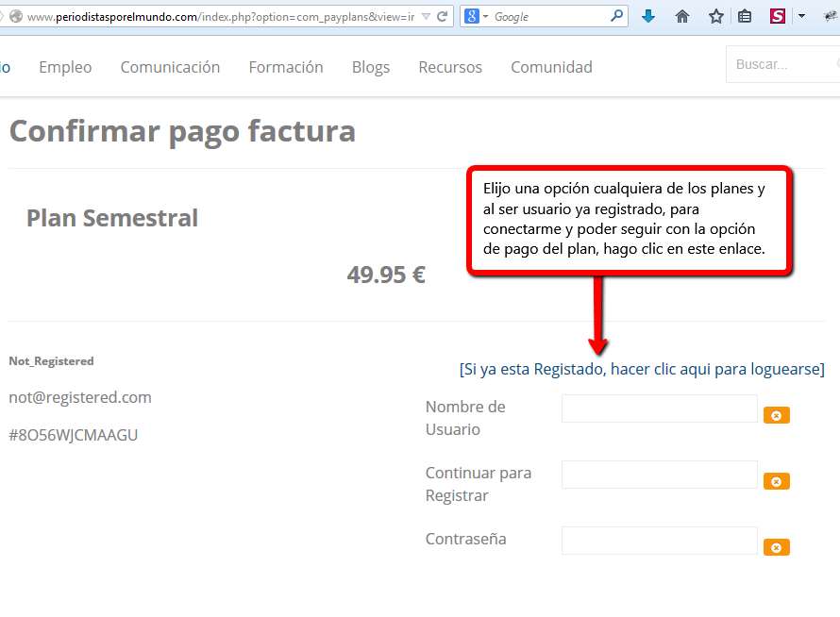The image size is (840, 617).
Task: Focus the Contraseña password field
Action: 659,541
